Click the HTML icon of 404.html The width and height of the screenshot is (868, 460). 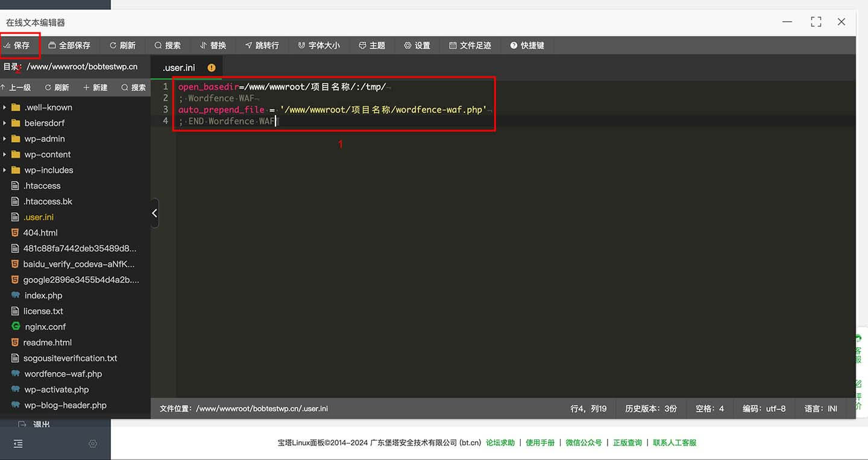(x=16, y=233)
